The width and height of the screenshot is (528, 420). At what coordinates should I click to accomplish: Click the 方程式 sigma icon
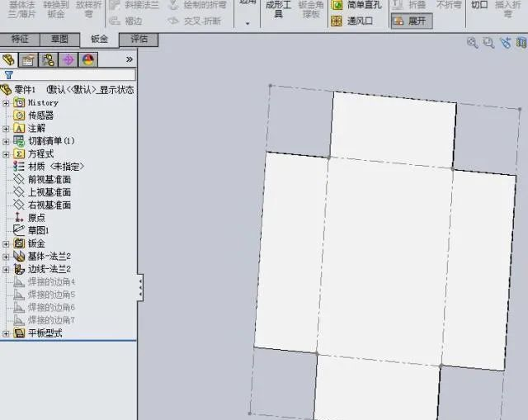coord(19,154)
